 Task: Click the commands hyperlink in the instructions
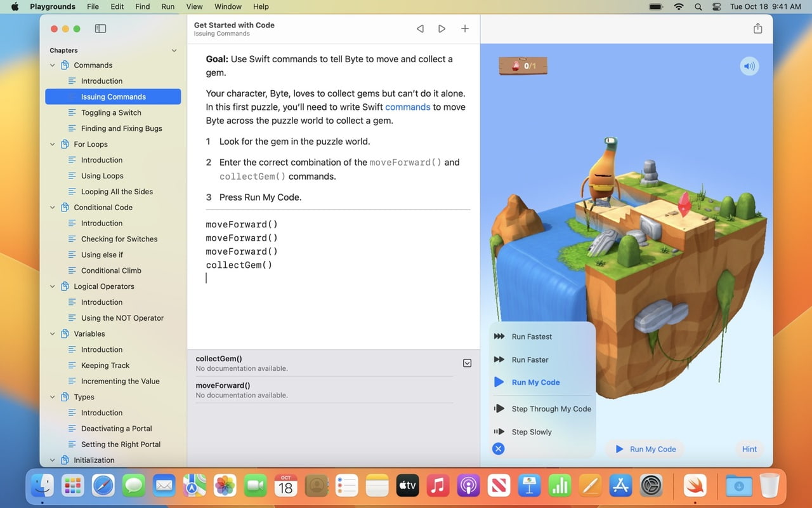(407, 107)
